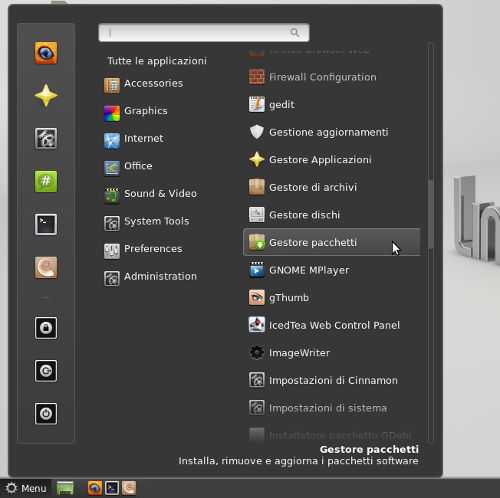
Task: Open Firefox launcher on the panel
Action: tap(95, 488)
